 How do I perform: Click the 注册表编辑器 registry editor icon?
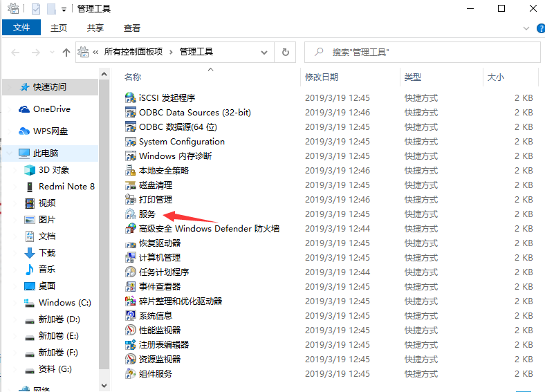tap(131, 345)
